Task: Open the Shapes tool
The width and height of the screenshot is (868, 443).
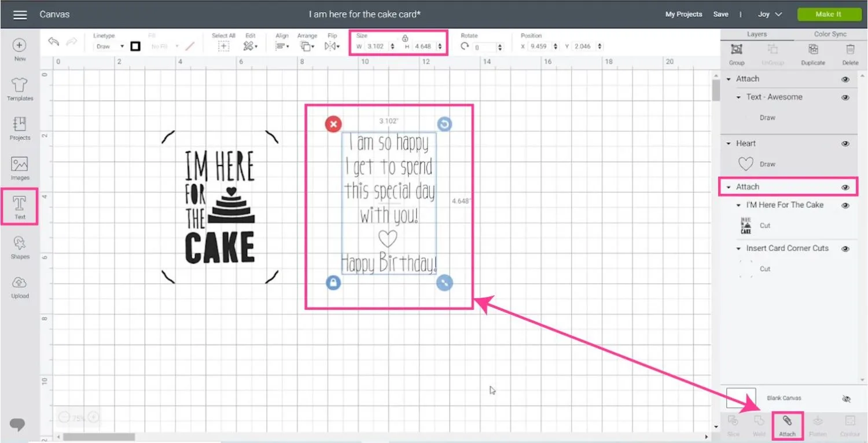Action: [20, 247]
